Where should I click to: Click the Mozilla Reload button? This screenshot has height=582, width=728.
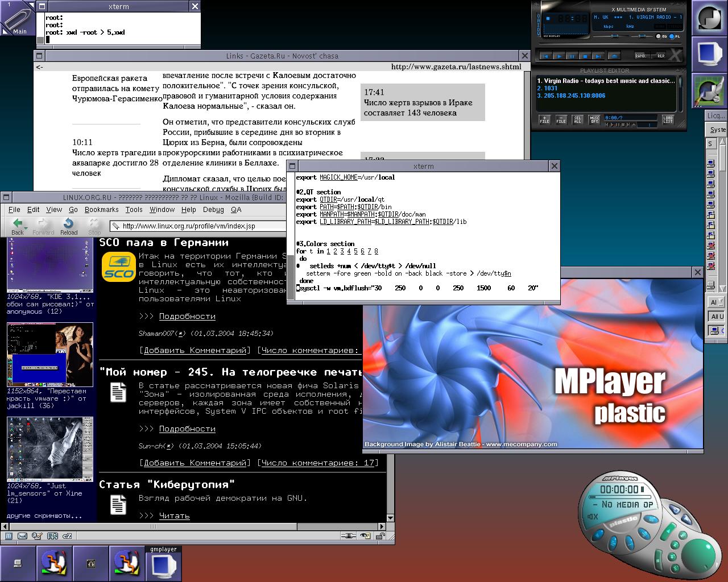[x=69, y=226]
